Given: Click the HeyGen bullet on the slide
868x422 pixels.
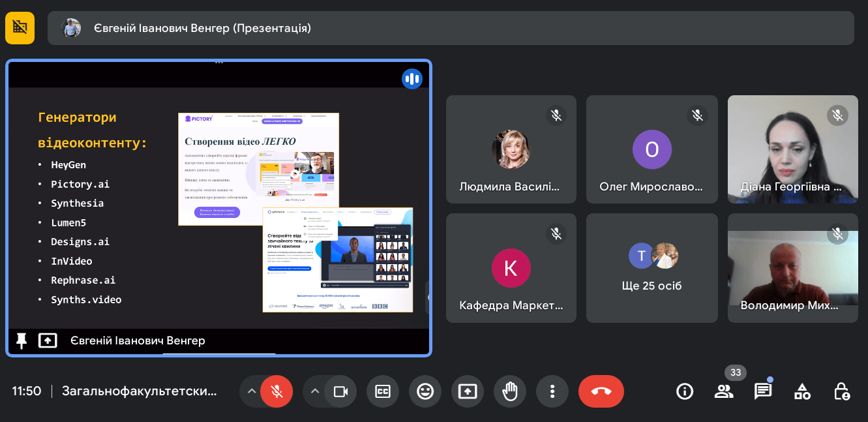Looking at the screenshot, I should coord(68,165).
